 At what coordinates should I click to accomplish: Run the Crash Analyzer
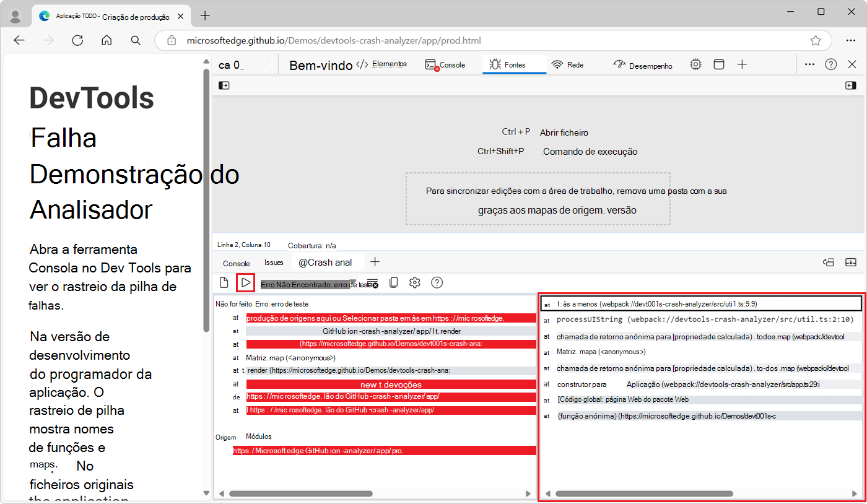pyautogui.click(x=245, y=282)
